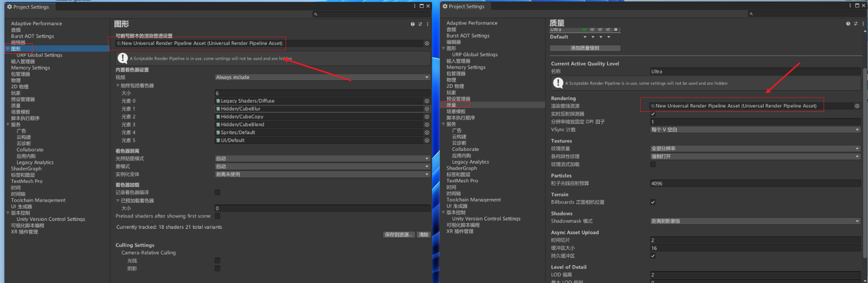
Task: Toggle Preload shaders after showing first scene
Action: pyautogui.click(x=217, y=216)
